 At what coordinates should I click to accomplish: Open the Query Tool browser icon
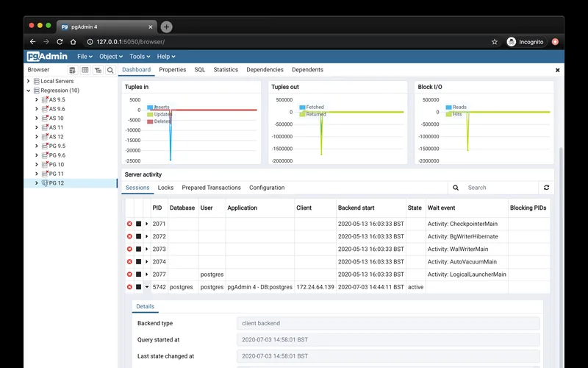[x=72, y=70]
